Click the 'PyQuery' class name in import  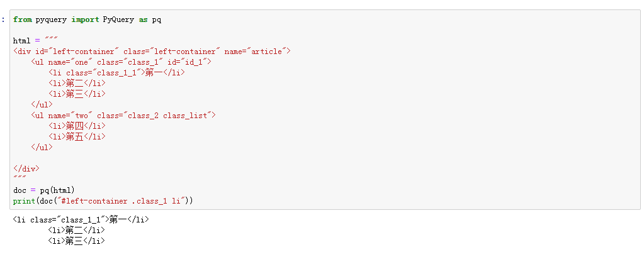tap(118, 19)
